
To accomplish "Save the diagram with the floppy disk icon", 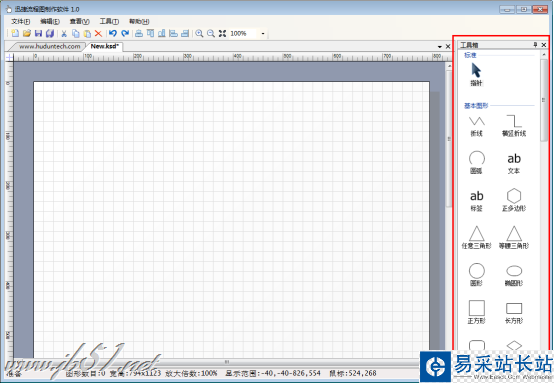I will coord(39,33).
